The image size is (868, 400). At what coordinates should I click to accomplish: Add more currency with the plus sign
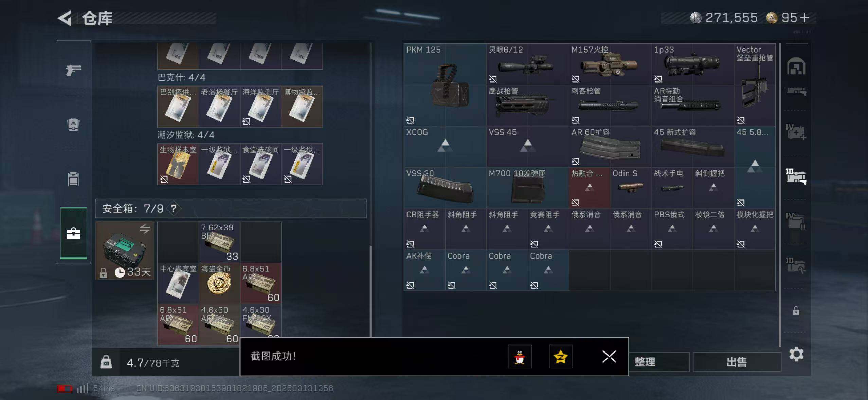pyautogui.click(x=804, y=18)
